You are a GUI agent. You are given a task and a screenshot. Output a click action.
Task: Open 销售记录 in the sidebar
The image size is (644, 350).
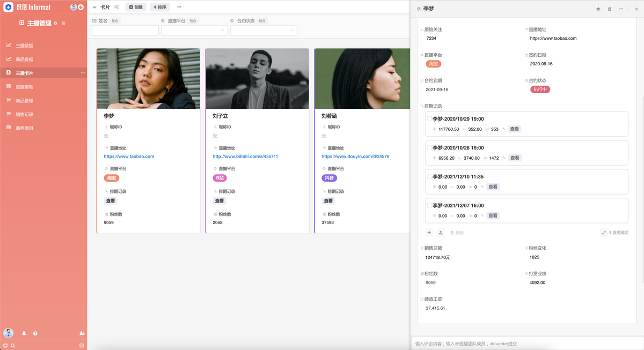43,114
